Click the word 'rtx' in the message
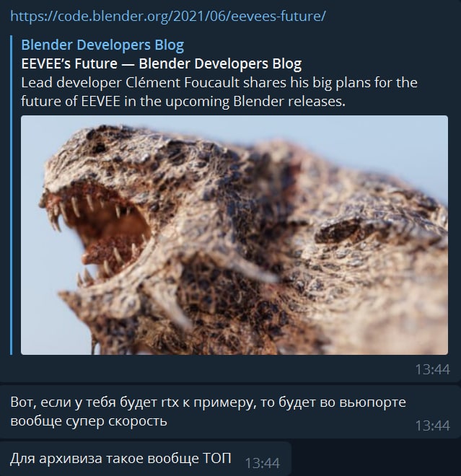This screenshot has width=461, height=476. [170, 402]
